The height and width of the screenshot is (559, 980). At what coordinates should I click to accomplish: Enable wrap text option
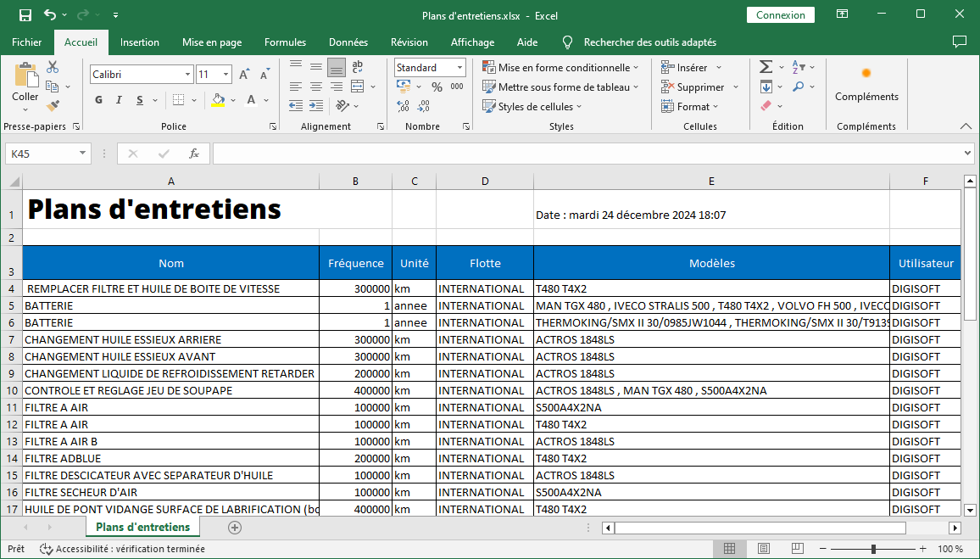(358, 67)
